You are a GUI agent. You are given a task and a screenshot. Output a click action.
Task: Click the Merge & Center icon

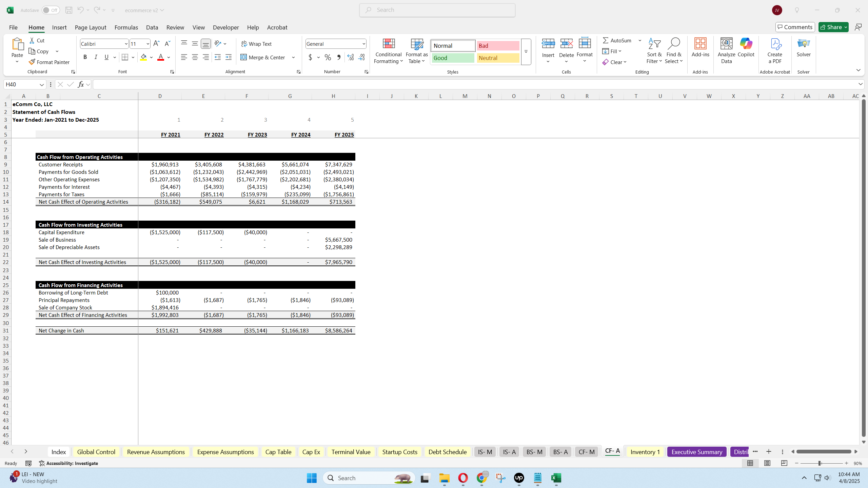coord(243,57)
